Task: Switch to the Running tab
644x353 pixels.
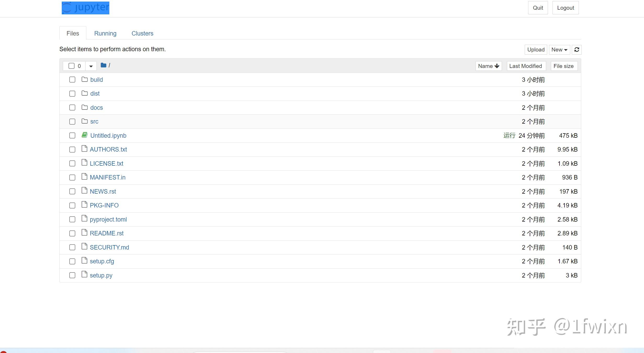Action: 105,33
